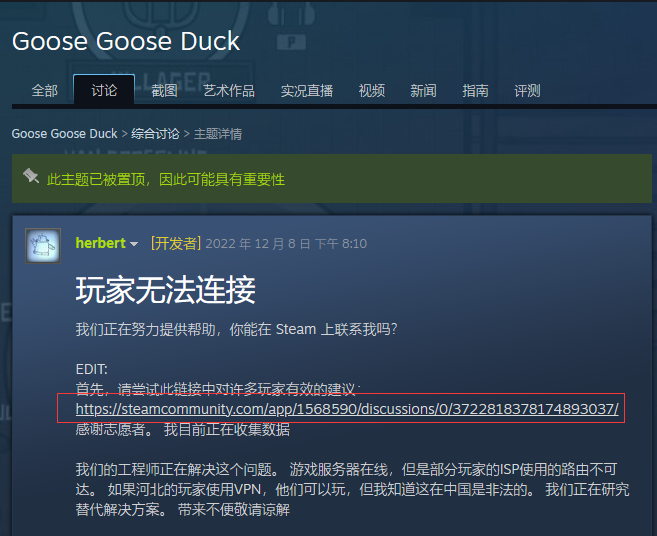Go to the 实况直播 tab
This screenshot has height=536, width=657.
point(307,91)
